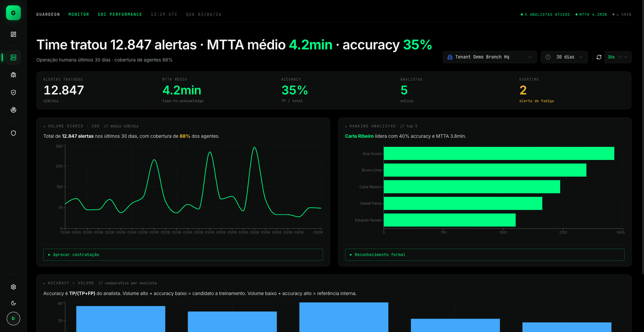Click Bruno Lima ranking bar

(x=485, y=170)
